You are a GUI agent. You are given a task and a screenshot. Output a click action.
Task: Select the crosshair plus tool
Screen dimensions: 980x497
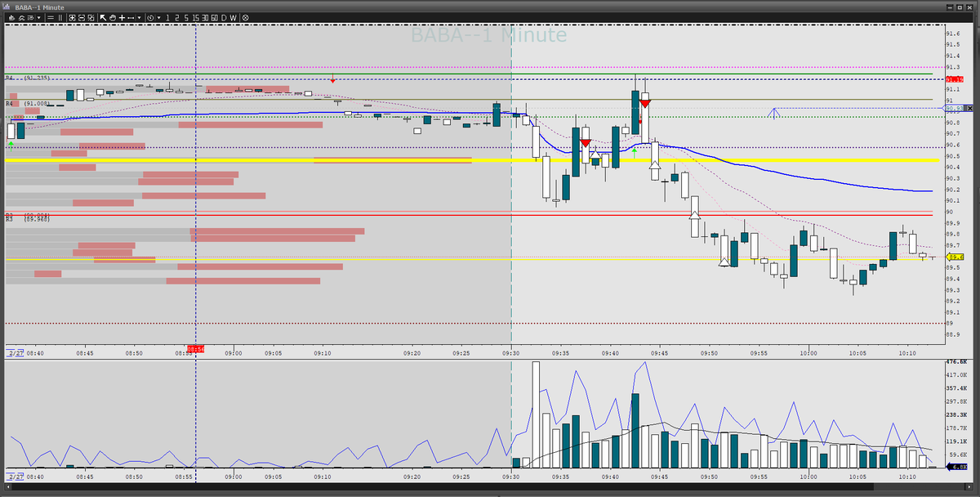click(122, 17)
